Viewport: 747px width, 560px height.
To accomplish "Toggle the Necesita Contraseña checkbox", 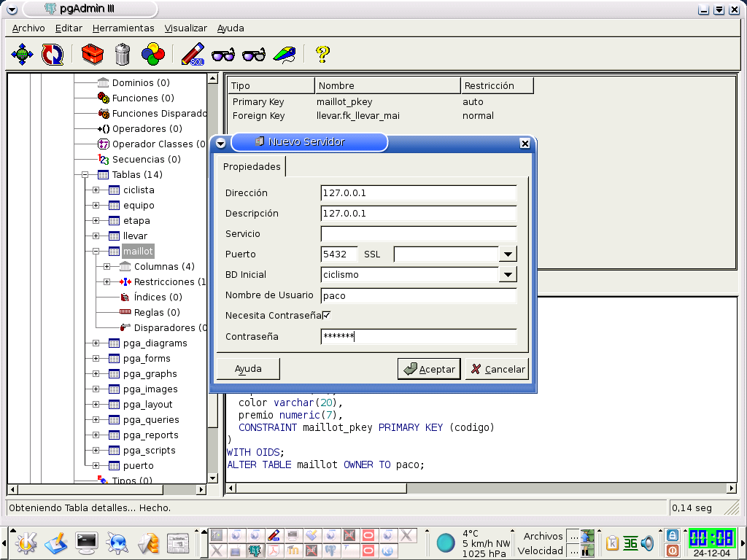I will [326, 315].
